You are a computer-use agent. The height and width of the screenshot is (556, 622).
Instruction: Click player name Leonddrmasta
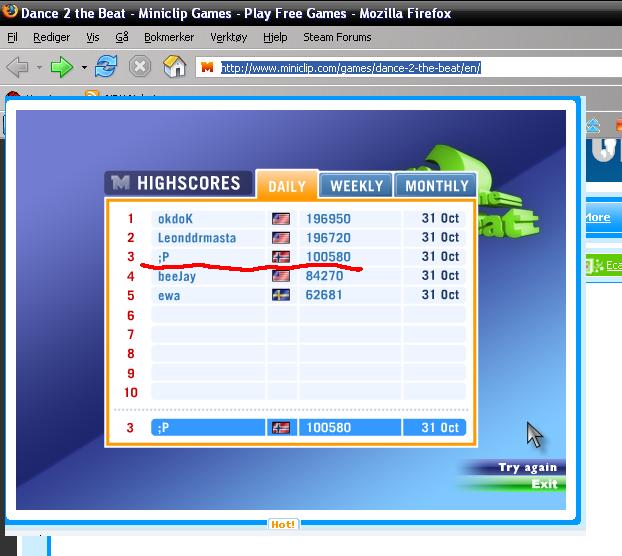(197, 238)
